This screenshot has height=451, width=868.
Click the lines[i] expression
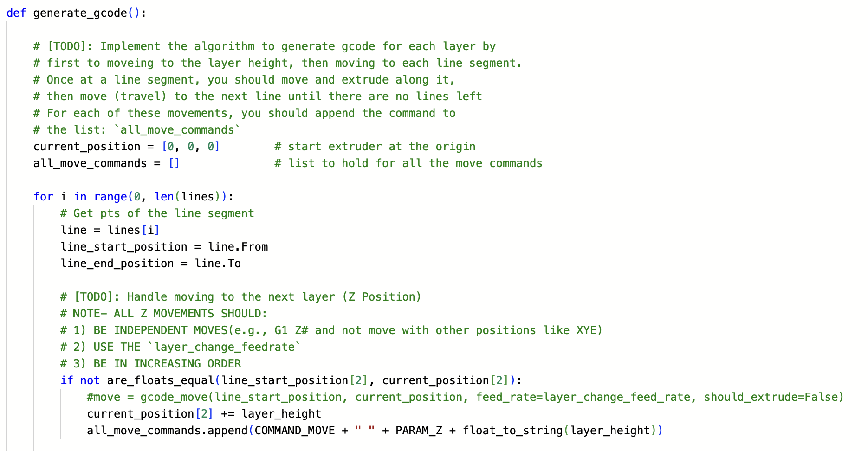tap(133, 230)
